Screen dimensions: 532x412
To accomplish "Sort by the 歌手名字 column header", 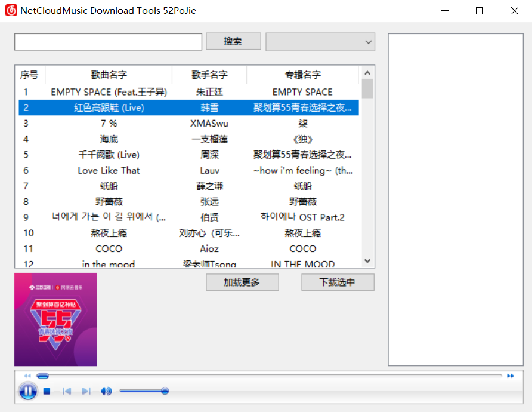I will [x=209, y=75].
